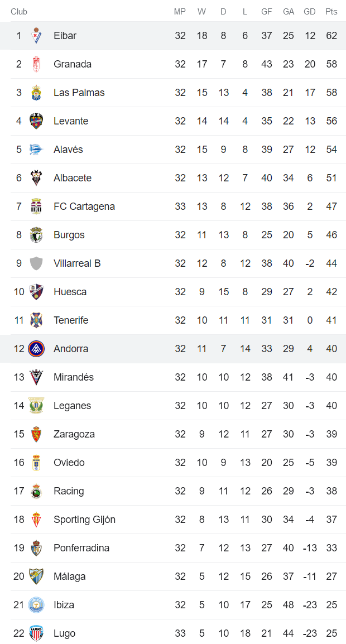Click the MP column header
The height and width of the screenshot is (644, 346).
180,12
